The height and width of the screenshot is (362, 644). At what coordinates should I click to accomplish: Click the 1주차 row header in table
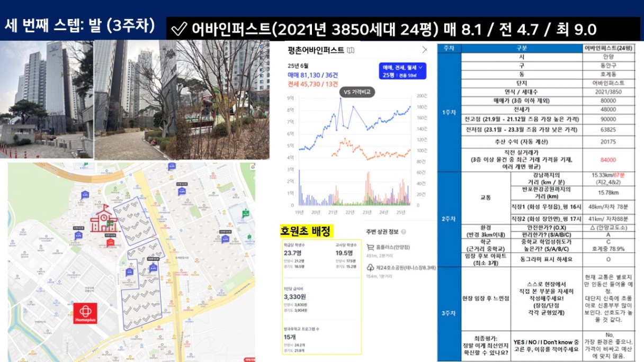pos(449,113)
